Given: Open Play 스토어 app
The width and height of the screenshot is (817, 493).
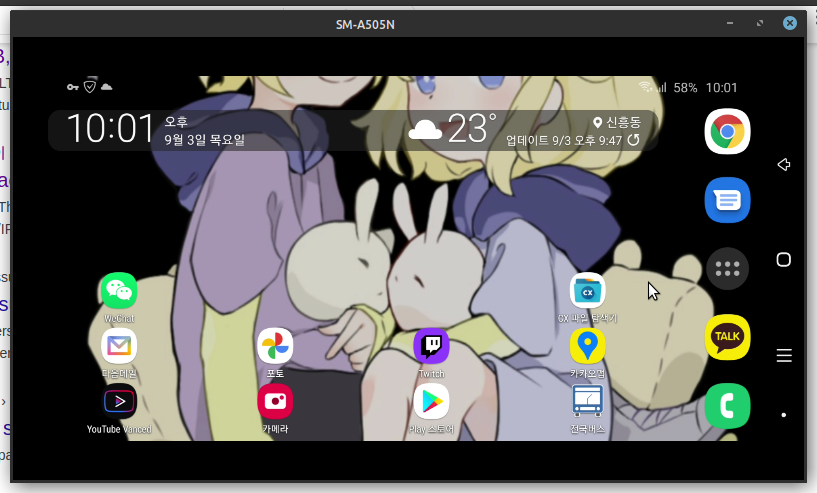Looking at the screenshot, I should [x=431, y=401].
